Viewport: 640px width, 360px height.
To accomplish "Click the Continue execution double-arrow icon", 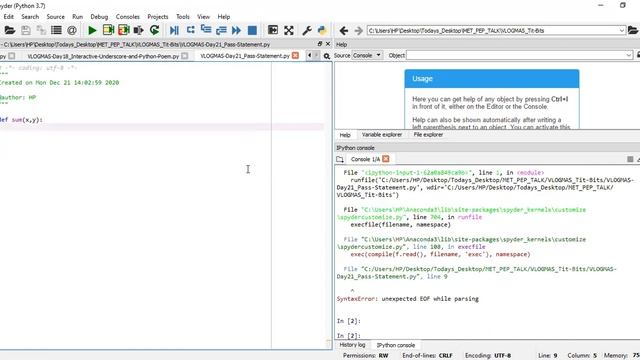I will [236, 30].
